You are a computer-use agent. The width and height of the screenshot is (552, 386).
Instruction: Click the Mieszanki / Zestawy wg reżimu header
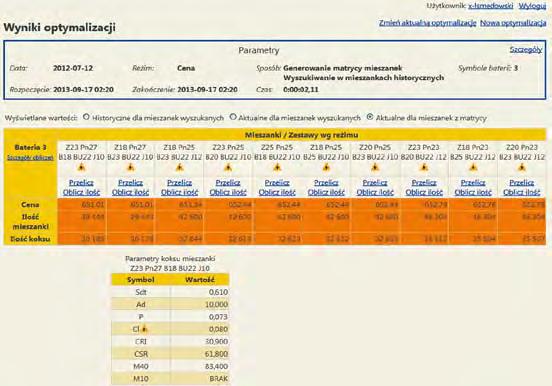tap(301, 135)
